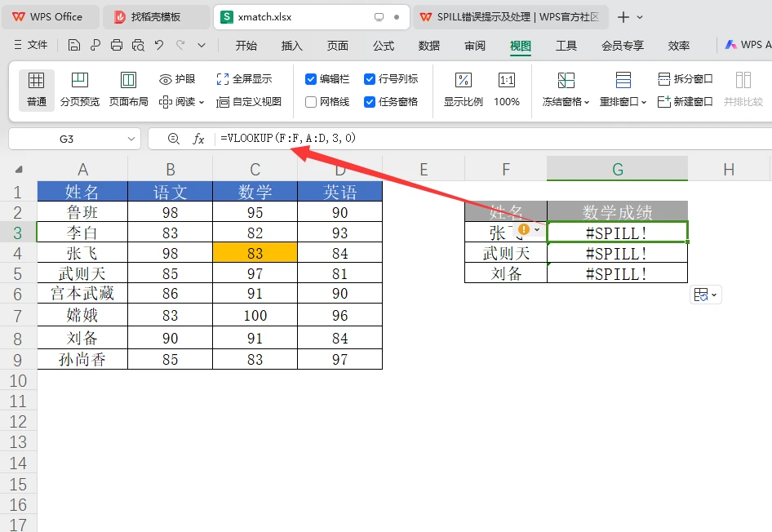Switch to the WPS Office home tab
This screenshot has height=532, width=772.
[x=51, y=17]
